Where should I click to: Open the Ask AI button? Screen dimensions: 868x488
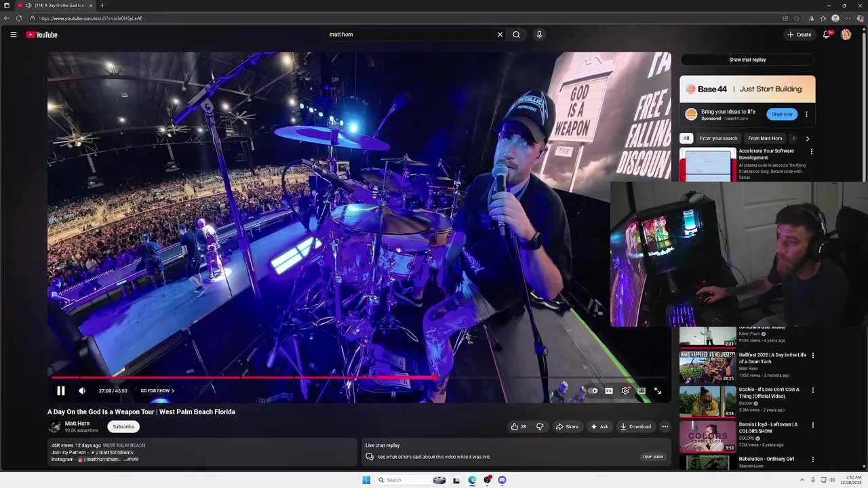(599, 426)
